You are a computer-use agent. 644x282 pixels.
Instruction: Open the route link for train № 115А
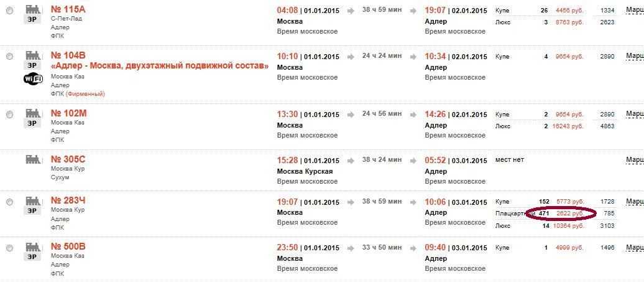(x=635, y=10)
